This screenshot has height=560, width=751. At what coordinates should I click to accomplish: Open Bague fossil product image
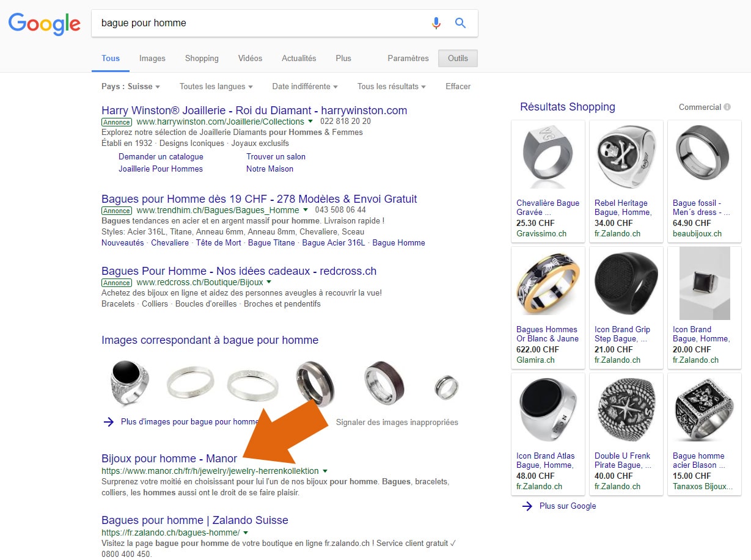point(704,153)
